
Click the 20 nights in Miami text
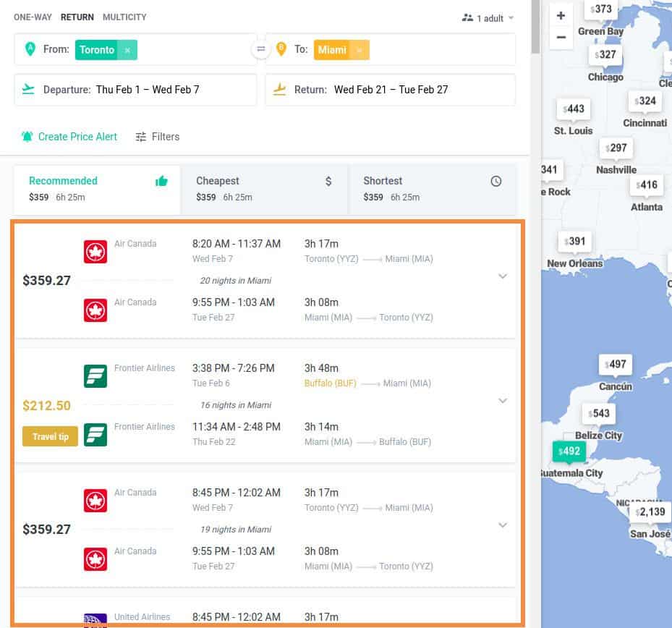click(236, 280)
